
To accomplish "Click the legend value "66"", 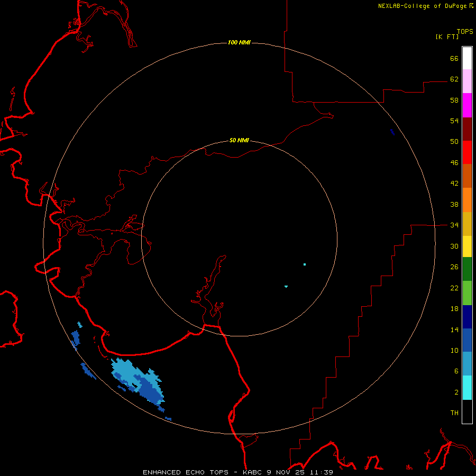I will (454, 58).
